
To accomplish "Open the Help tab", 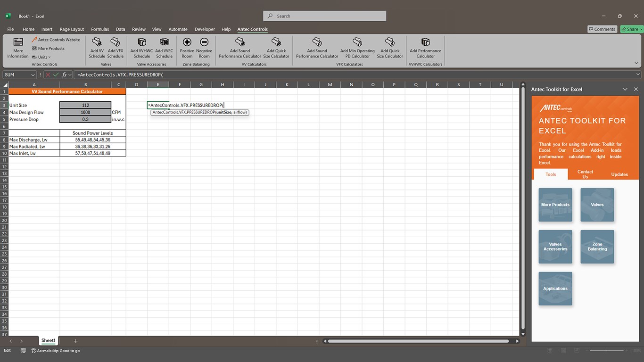I will [x=226, y=29].
